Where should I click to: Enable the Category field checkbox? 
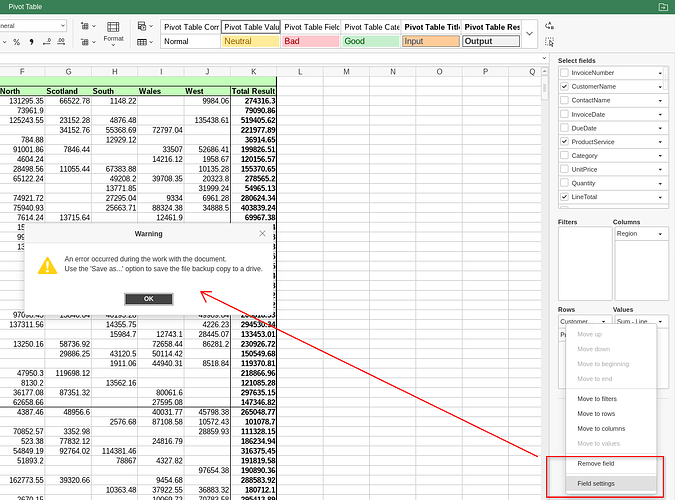click(564, 156)
